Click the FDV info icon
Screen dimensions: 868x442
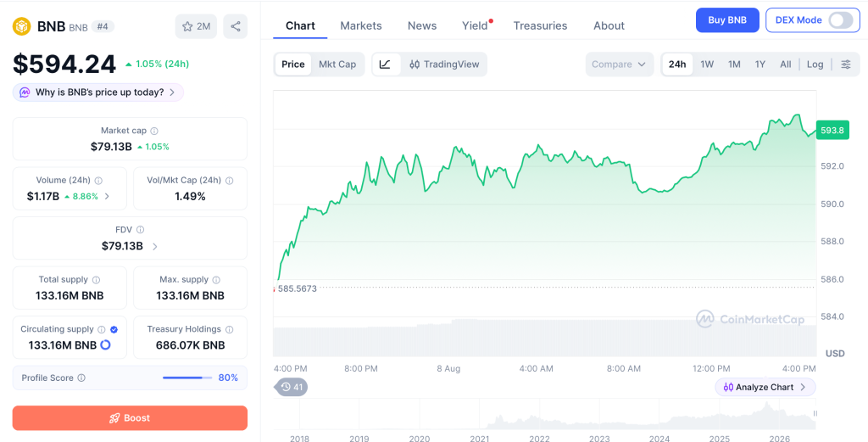point(141,229)
